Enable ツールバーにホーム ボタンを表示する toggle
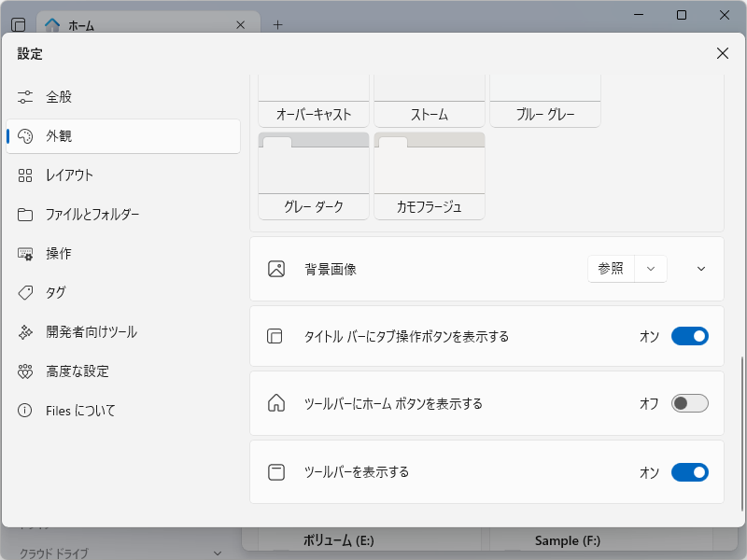Image resolution: width=747 pixels, height=560 pixels. click(x=689, y=403)
